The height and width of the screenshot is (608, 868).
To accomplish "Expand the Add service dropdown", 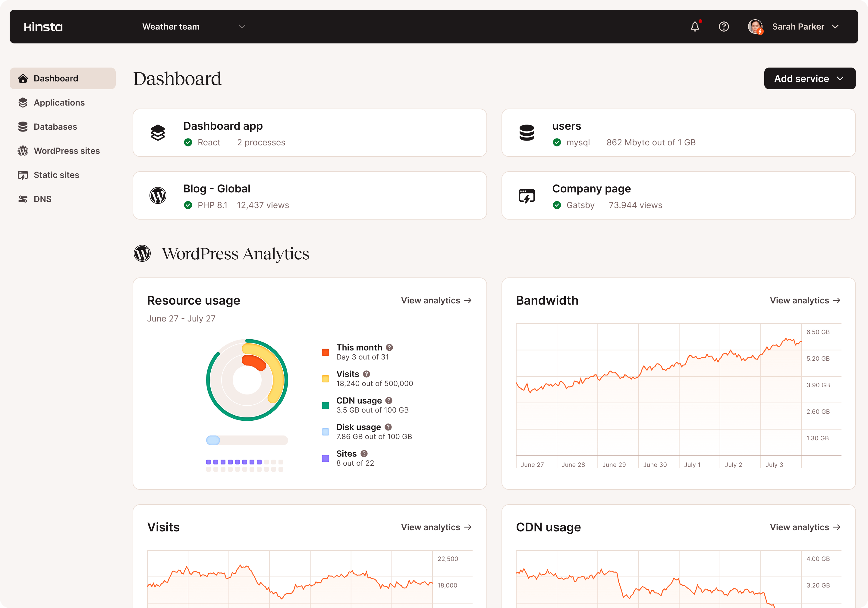I will coord(807,78).
